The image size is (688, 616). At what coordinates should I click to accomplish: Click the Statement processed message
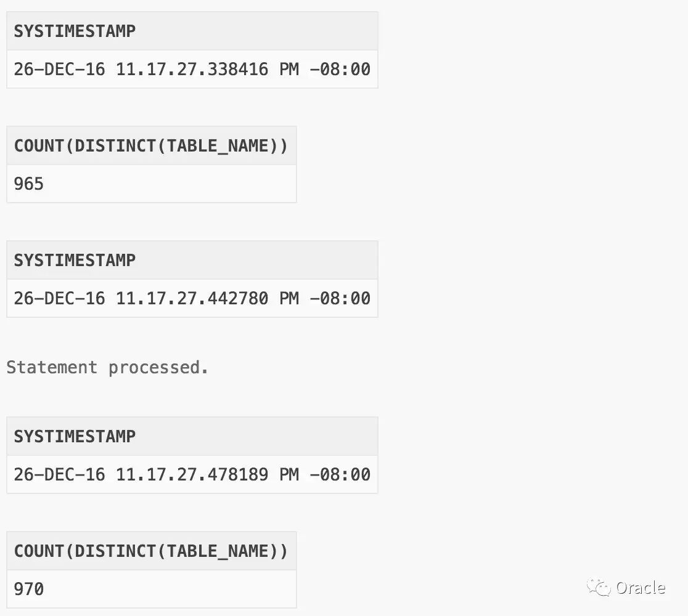(107, 367)
